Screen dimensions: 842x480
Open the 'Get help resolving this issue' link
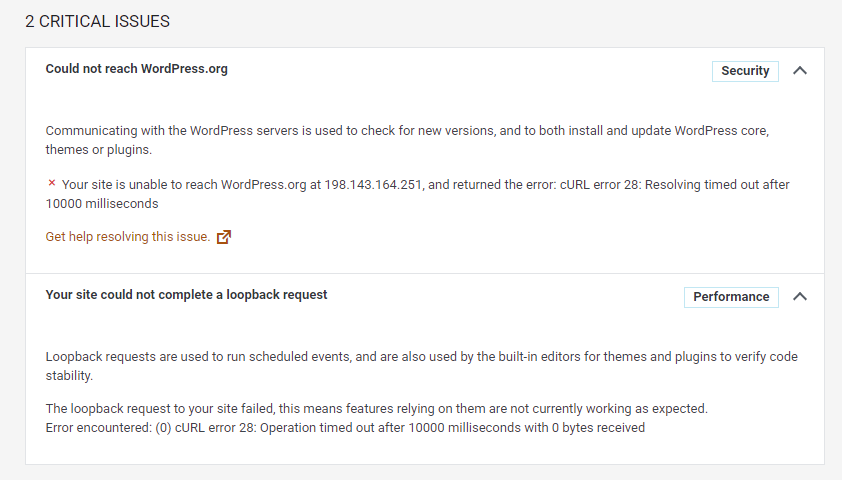click(x=128, y=237)
